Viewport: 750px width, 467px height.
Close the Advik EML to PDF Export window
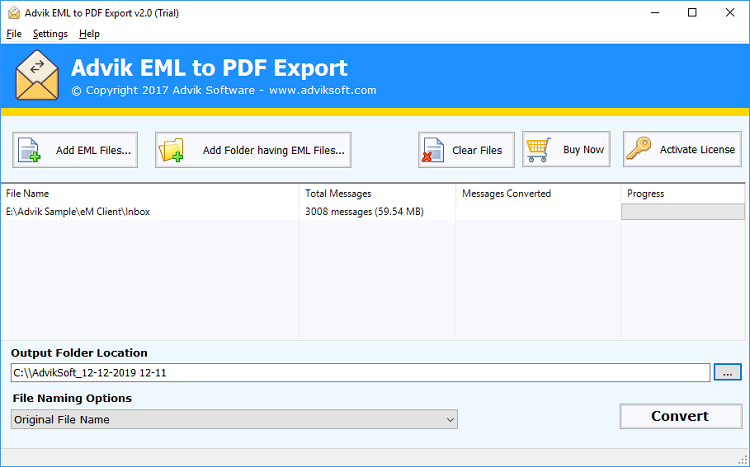tap(730, 12)
